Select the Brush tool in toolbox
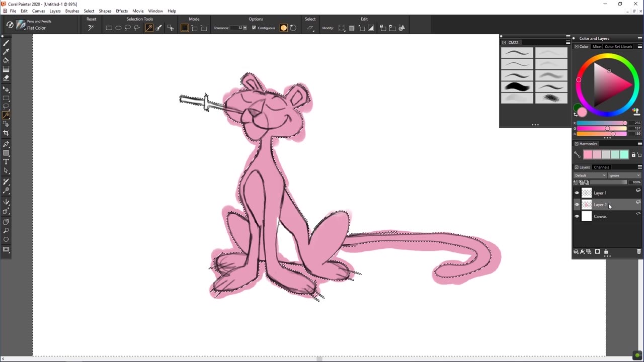The image size is (644, 362). point(6,43)
